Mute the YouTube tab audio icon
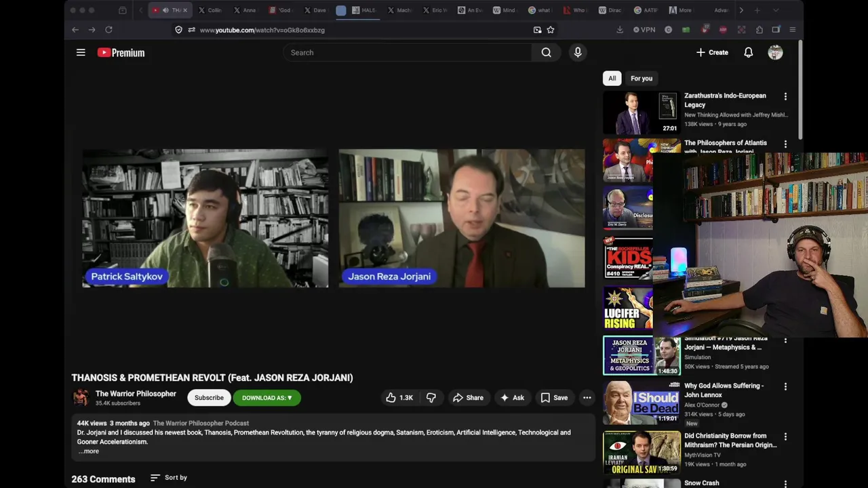Image resolution: width=868 pixels, height=488 pixels. point(165,10)
